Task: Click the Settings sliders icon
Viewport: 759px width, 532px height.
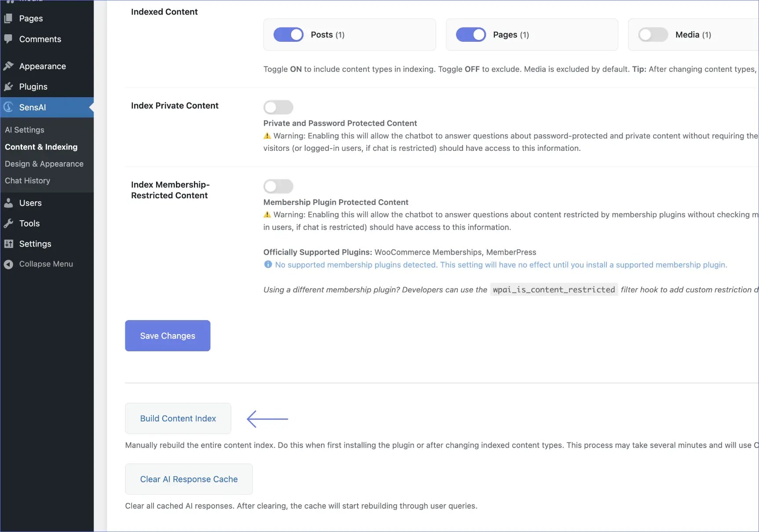Action: point(8,244)
